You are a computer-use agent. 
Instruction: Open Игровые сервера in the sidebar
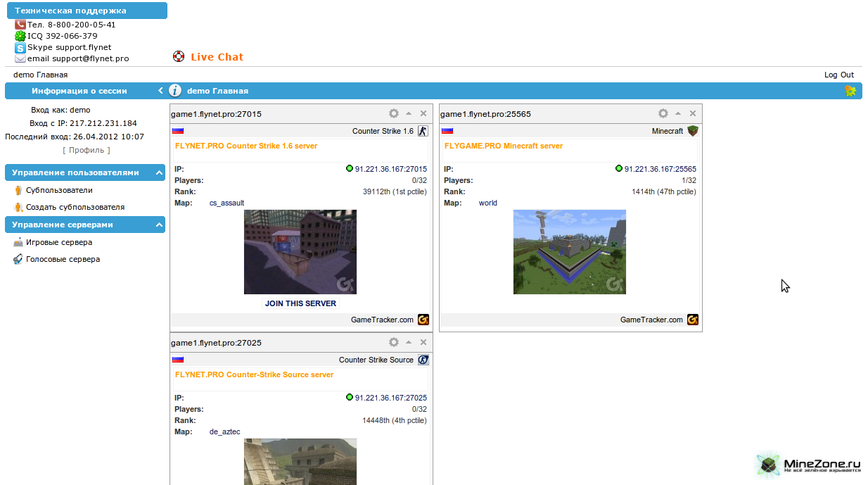click(x=58, y=242)
